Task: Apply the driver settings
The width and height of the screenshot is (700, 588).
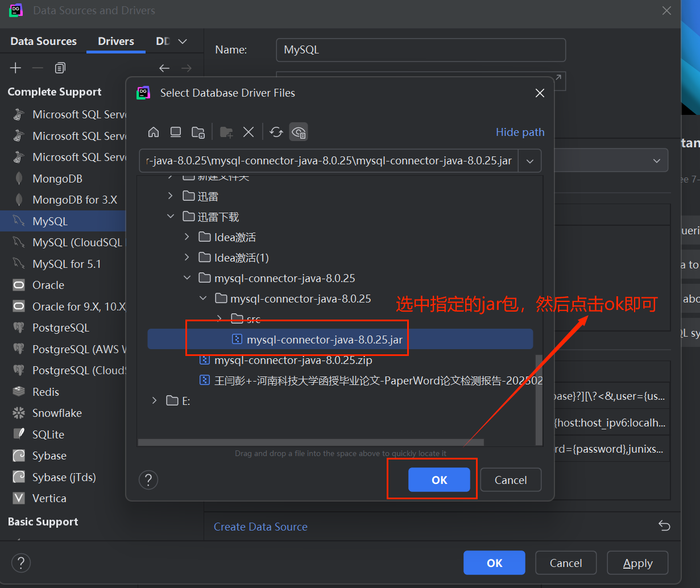Action: point(637,563)
